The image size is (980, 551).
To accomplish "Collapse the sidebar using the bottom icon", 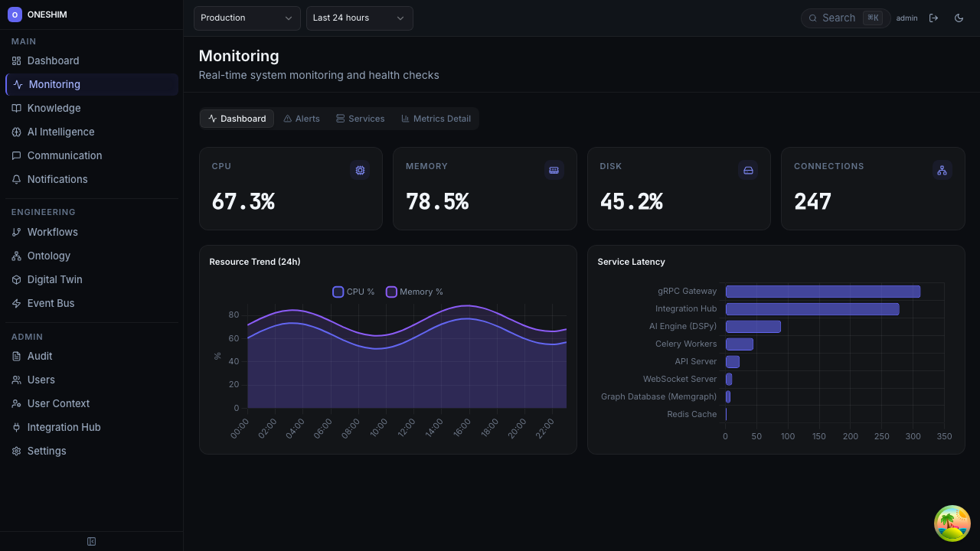I will pyautogui.click(x=91, y=541).
